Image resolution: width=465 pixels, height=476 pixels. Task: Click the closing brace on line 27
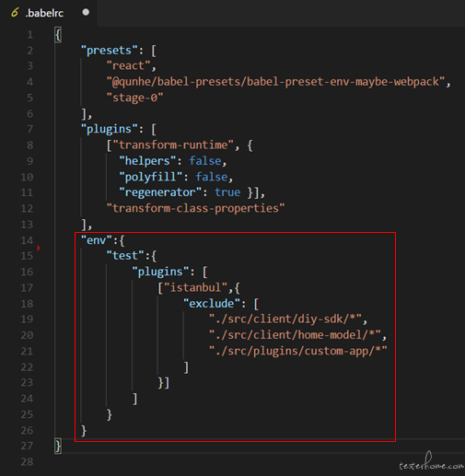pos(58,446)
